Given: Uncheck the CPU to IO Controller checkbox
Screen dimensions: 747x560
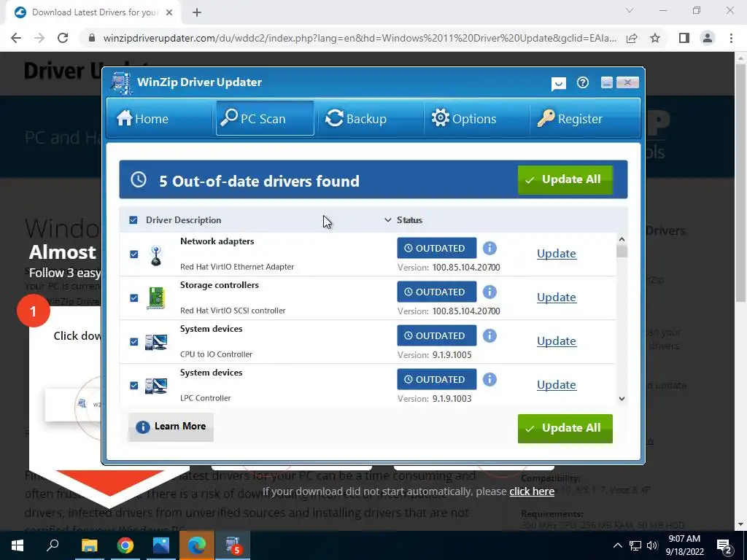Looking at the screenshot, I should tap(134, 342).
